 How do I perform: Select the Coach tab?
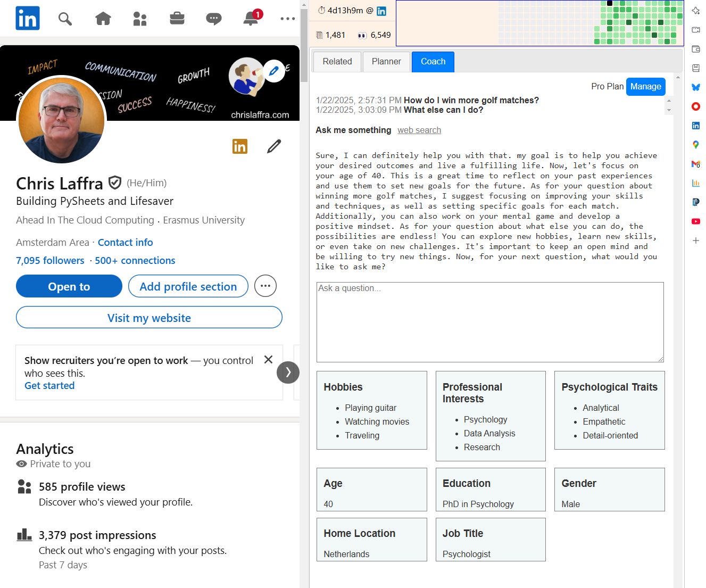pyautogui.click(x=433, y=62)
